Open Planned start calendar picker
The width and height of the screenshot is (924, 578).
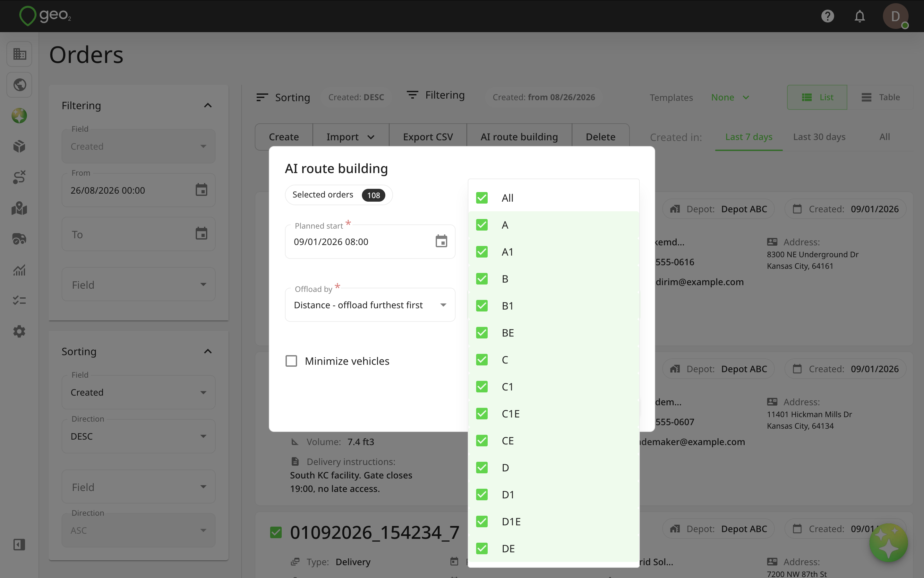441,241
